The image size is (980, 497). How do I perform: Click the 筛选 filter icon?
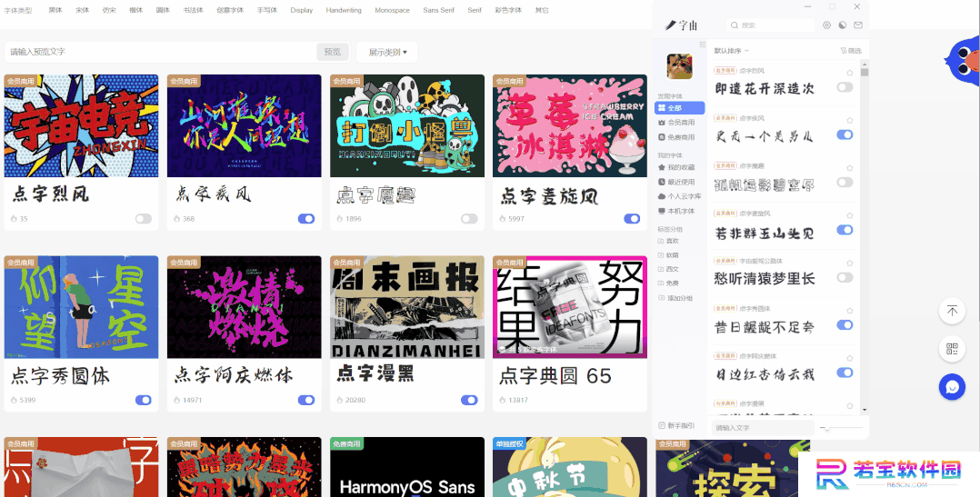[x=851, y=51]
